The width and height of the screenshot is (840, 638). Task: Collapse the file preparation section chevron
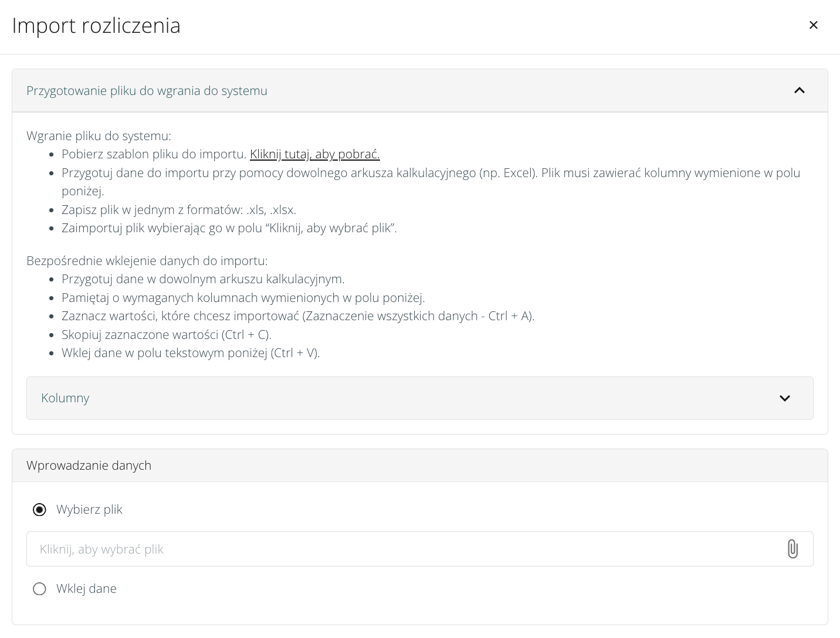coord(799,90)
